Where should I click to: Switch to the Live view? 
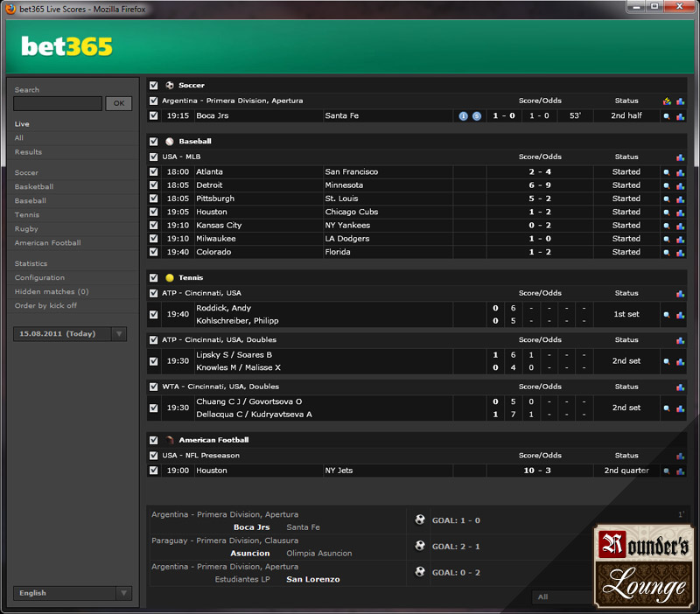pos(22,124)
